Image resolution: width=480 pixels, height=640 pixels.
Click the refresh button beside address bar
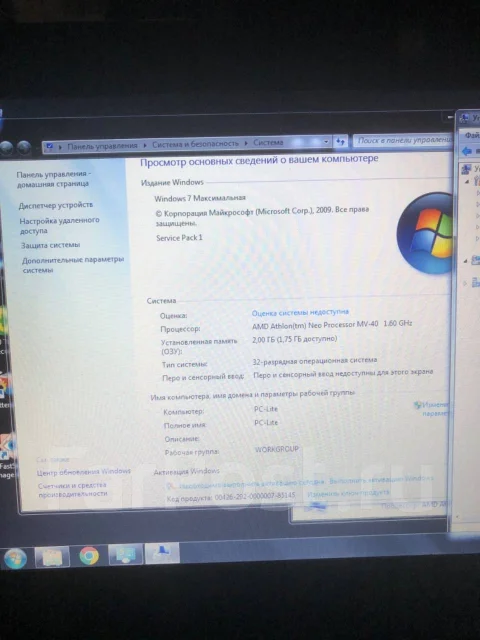click(x=340, y=141)
